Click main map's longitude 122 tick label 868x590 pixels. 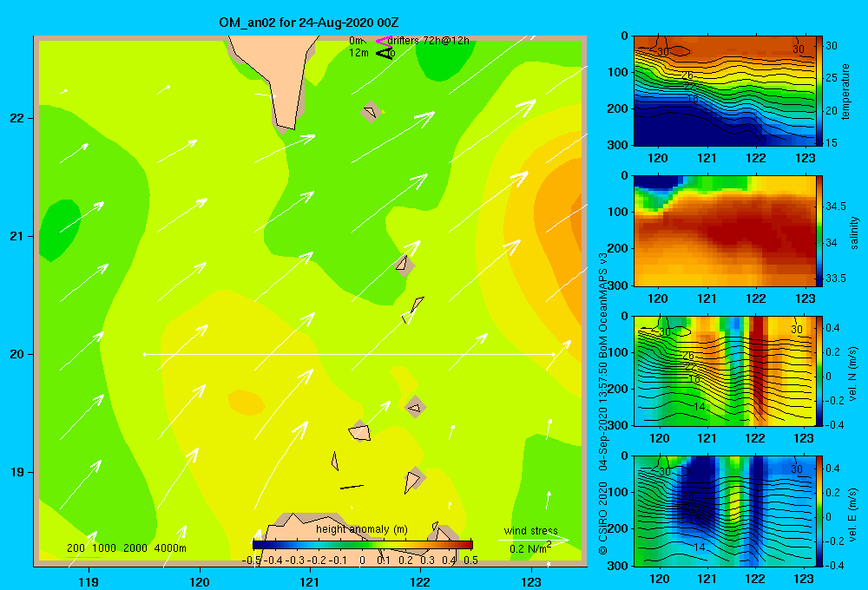[x=420, y=581]
